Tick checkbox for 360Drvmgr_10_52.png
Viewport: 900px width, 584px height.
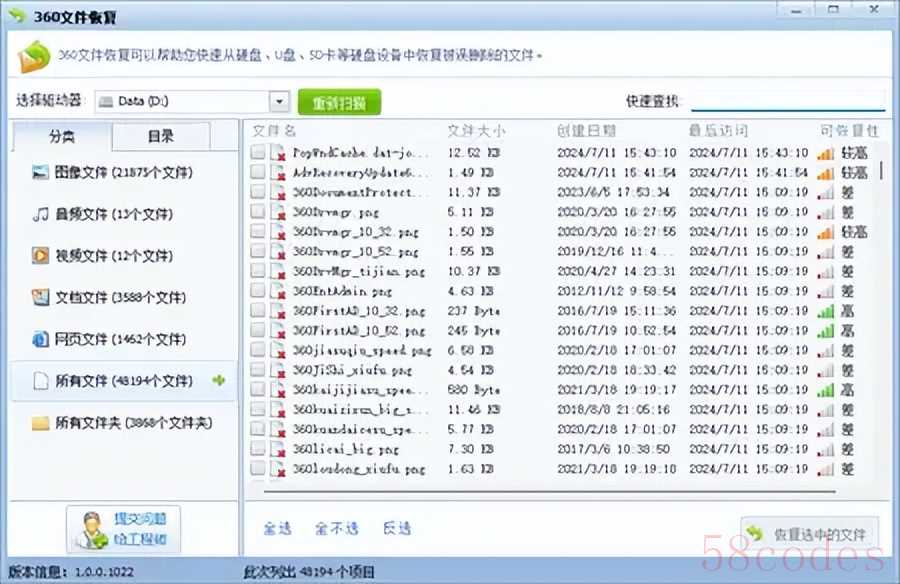pyautogui.click(x=258, y=250)
